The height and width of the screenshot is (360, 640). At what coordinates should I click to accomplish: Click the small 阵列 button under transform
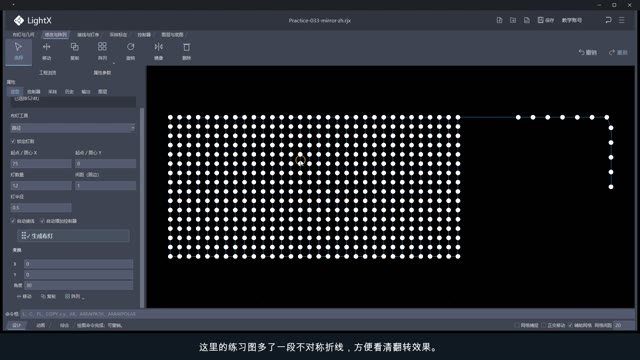(x=73, y=296)
